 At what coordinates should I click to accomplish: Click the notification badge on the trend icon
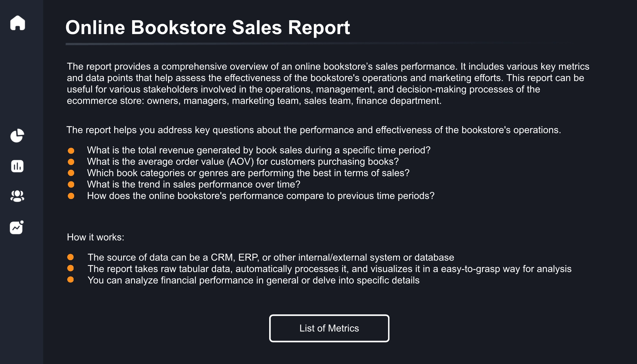tap(21, 223)
